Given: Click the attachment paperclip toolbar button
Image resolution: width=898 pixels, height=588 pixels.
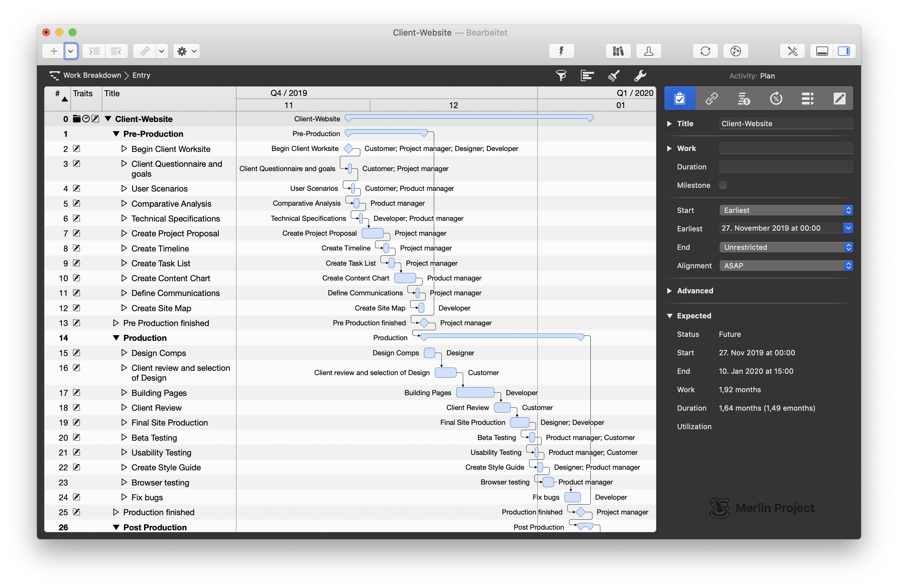Looking at the screenshot, I should pos(144,51).
